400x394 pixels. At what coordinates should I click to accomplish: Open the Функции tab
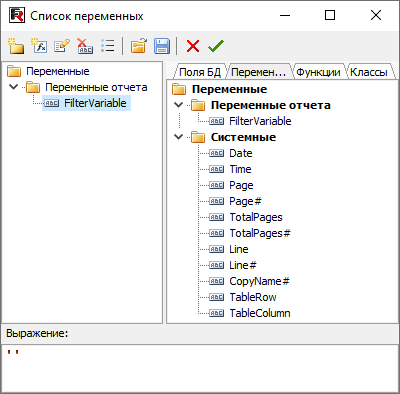[318, 72]
